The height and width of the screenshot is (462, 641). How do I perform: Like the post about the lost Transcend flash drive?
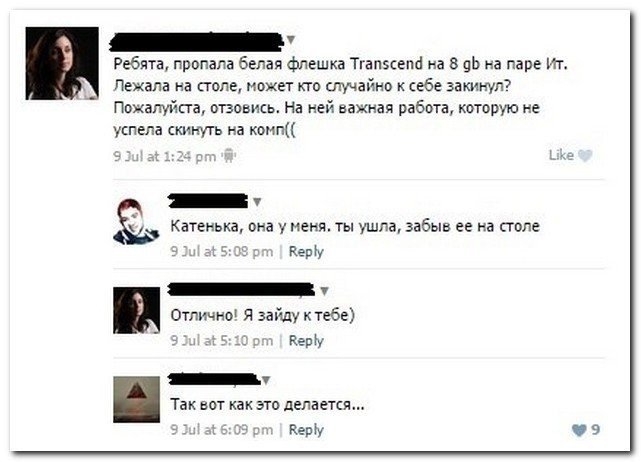[x=561, y=155]
